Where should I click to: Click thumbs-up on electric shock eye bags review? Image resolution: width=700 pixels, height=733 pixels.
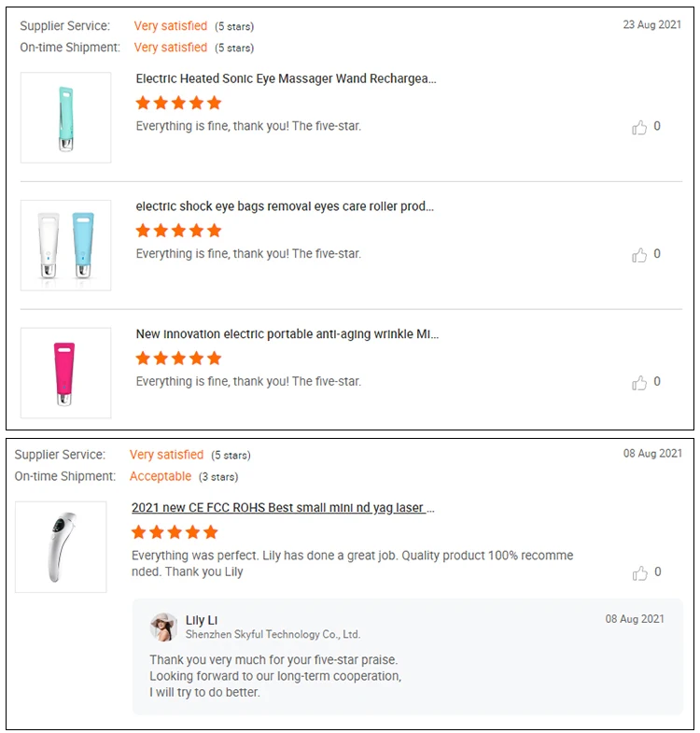click(639, 255)
